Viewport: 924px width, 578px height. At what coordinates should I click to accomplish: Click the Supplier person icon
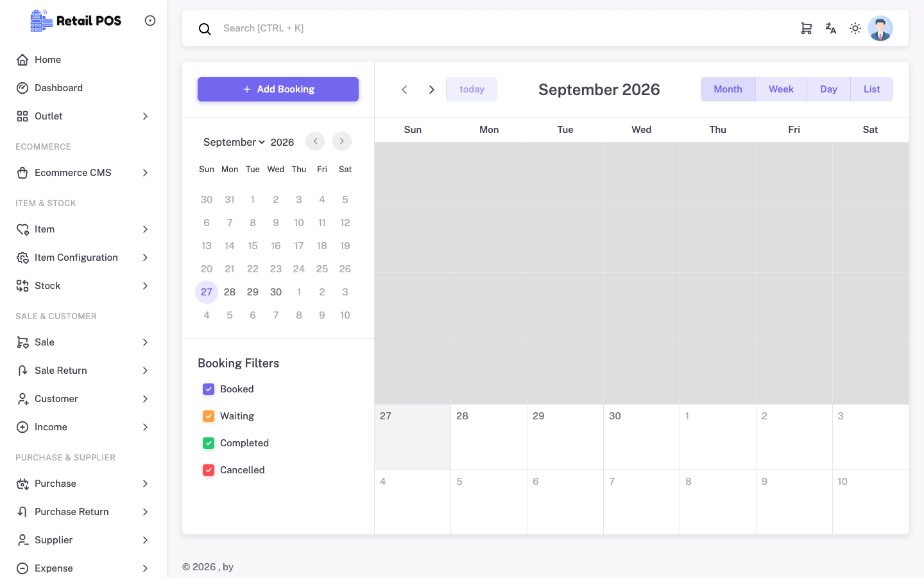point(22,540)
